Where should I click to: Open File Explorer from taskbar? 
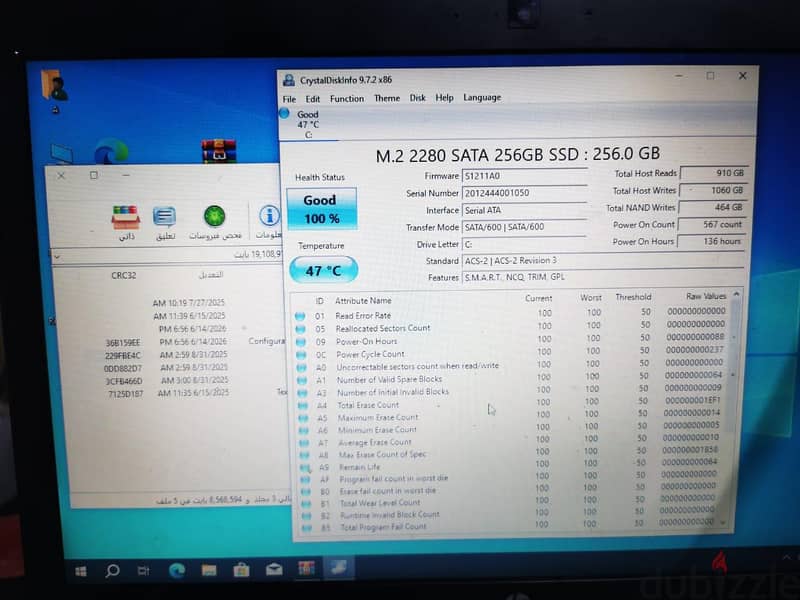point(209,570)
